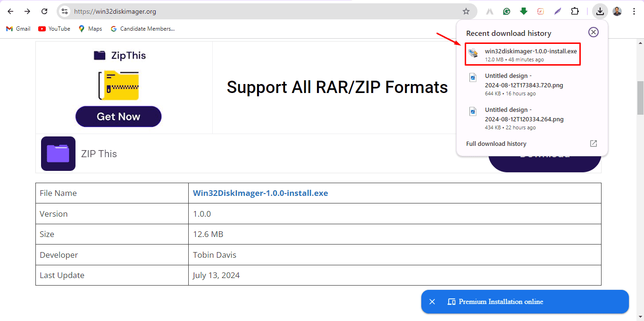Close the Recent download history popup
Image resolution: width=644 pixels, height=321 pixels.
point(594,32)
